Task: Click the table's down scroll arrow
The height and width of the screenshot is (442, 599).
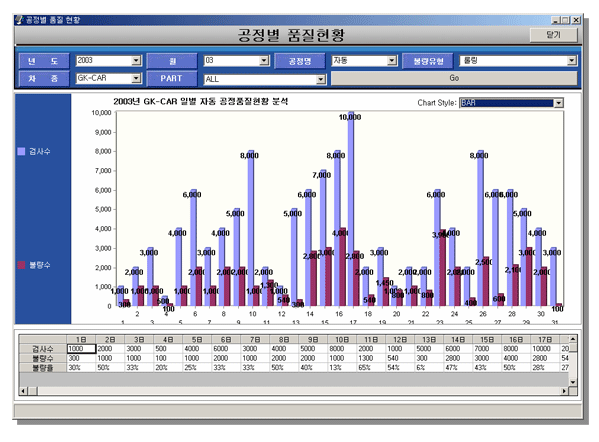Action: click(x=573, y=382)
